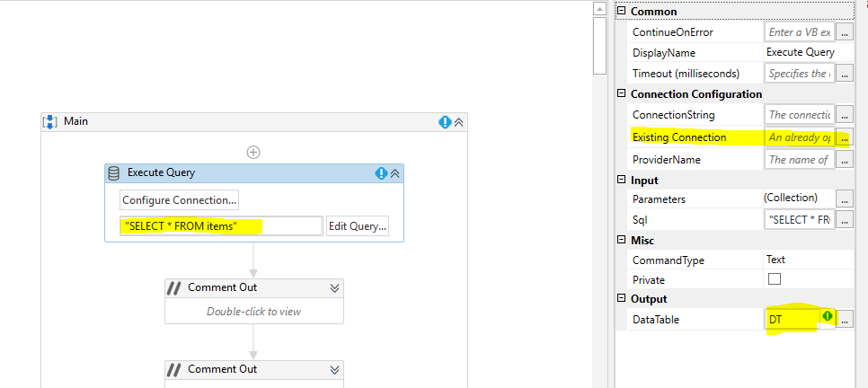Image resolution: width=868 pixels, height=388 pixels.
Task: Expand the first Comment Out activity
Action: [x=334, y=287]
